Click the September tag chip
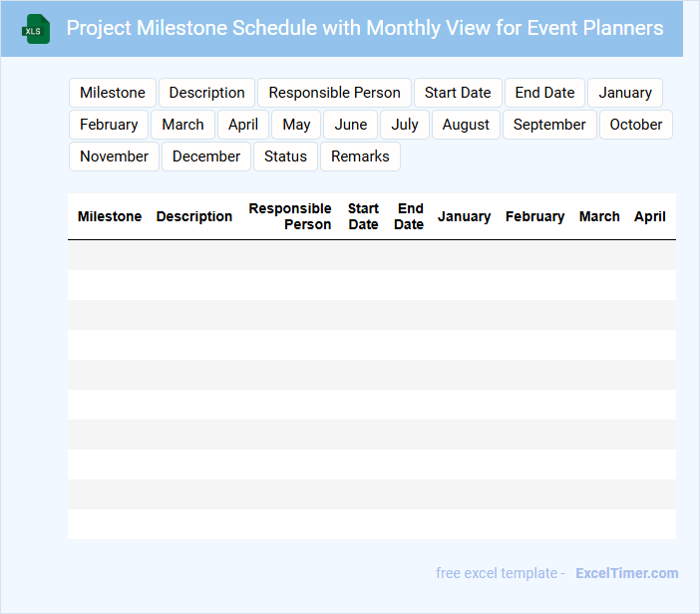The height and width of the screenshot is (614, 700). pos(549,125)
